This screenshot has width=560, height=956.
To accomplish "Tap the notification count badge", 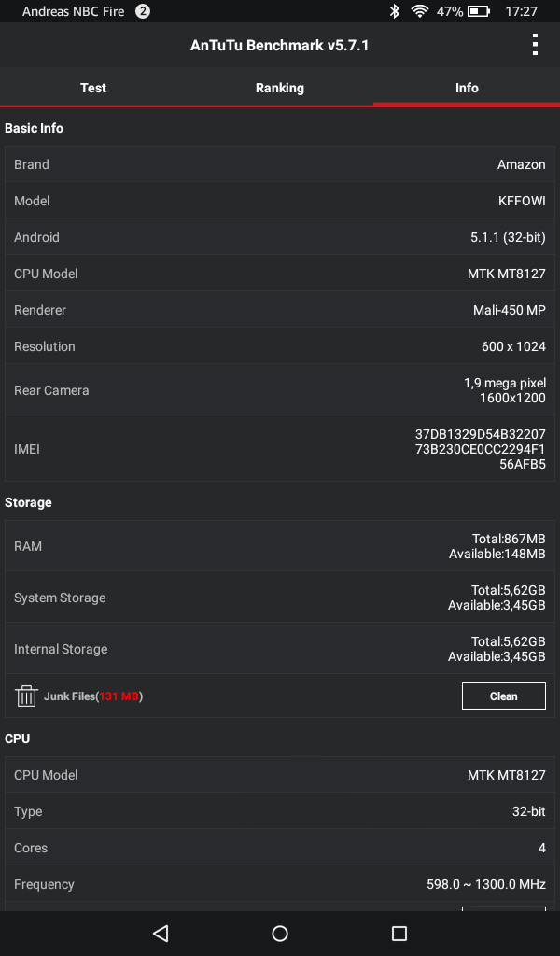I will (x=142, y=11).
